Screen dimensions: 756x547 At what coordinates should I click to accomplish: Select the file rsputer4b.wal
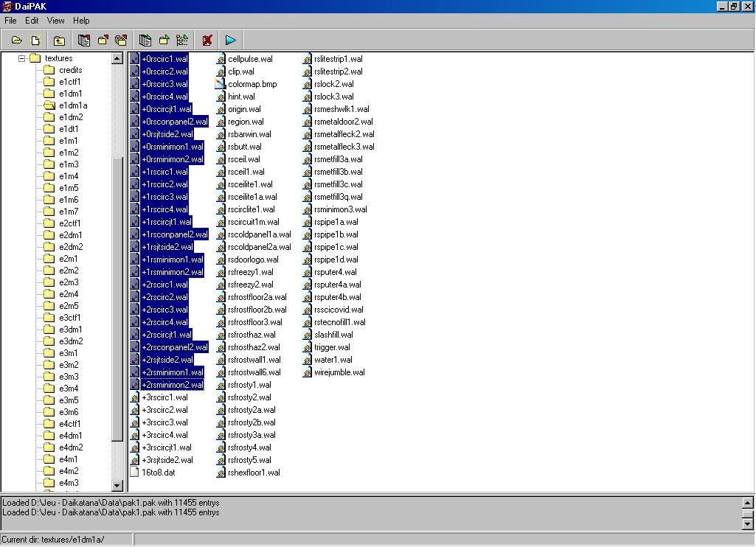[x=338, y=297]
